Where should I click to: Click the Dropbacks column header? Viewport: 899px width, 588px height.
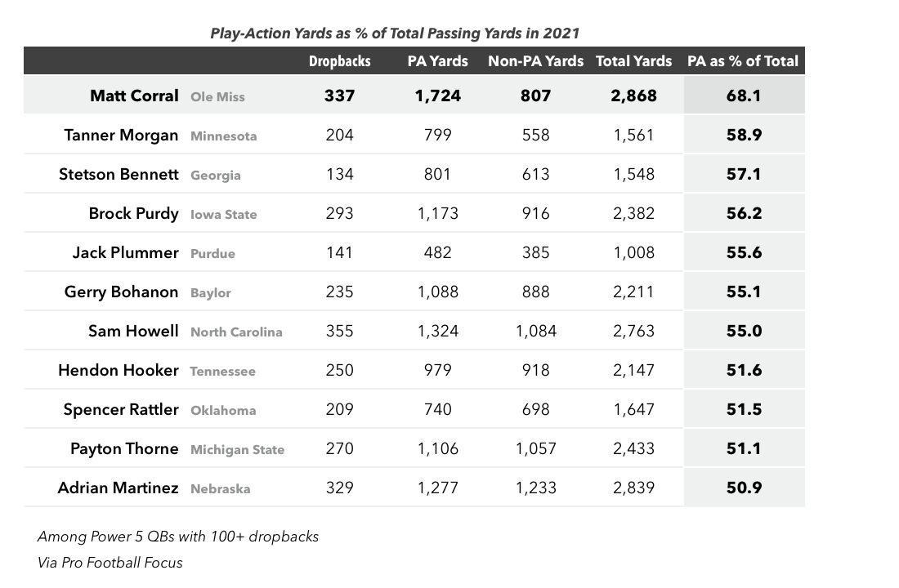[339, 61]
